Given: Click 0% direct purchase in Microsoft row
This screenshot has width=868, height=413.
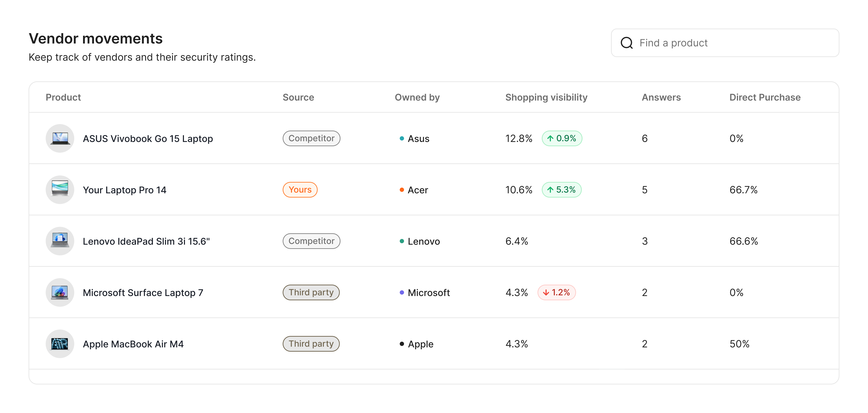Looking at the screenshot, I should 736,292.
